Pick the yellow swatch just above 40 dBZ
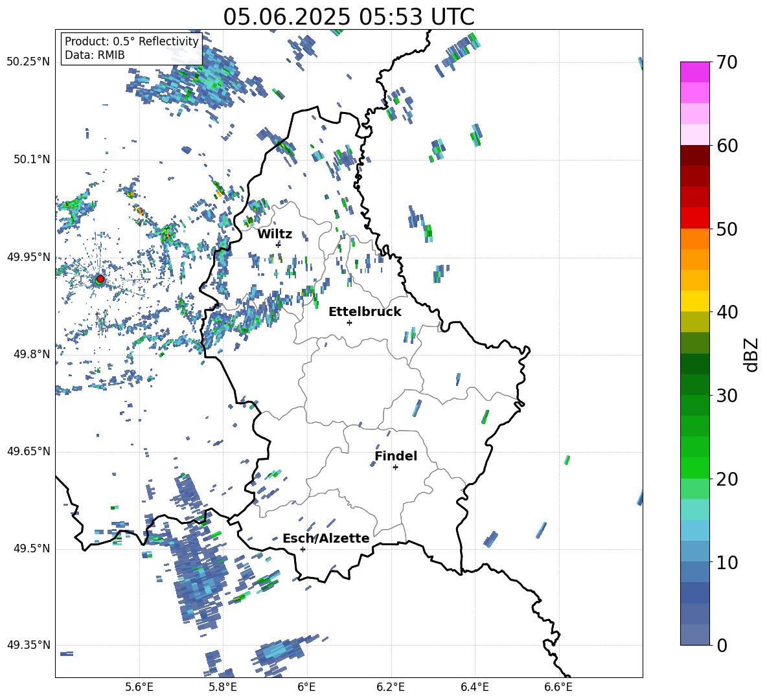 (x=695, y=301)
